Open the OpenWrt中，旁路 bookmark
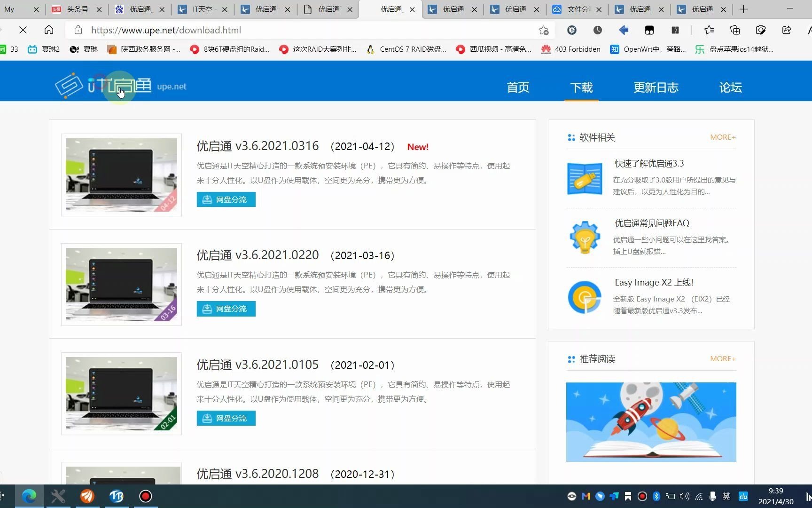Screen dimensions: 812x508 tap(648, 49)
